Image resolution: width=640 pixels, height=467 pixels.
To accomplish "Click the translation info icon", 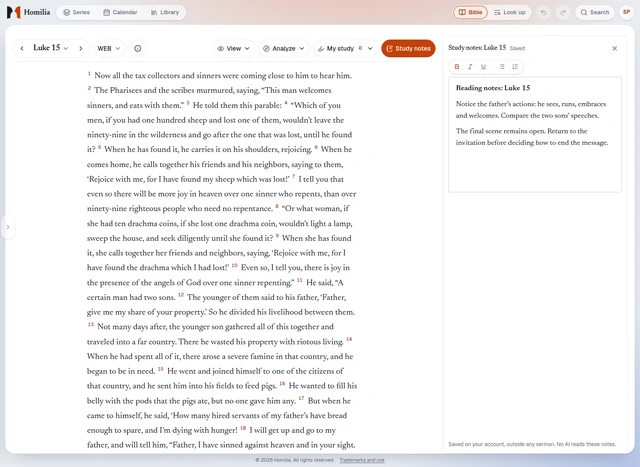I will click(138, 48).
